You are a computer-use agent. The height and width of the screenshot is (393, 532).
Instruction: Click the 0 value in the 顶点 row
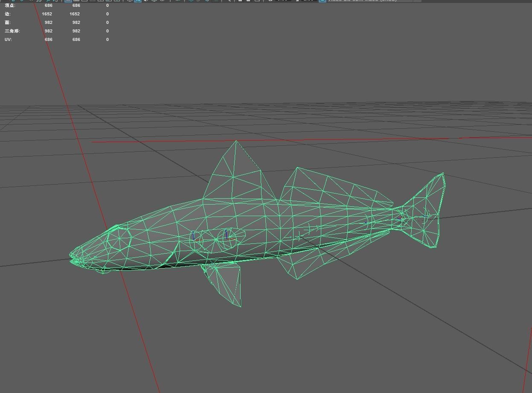(108, 6)
